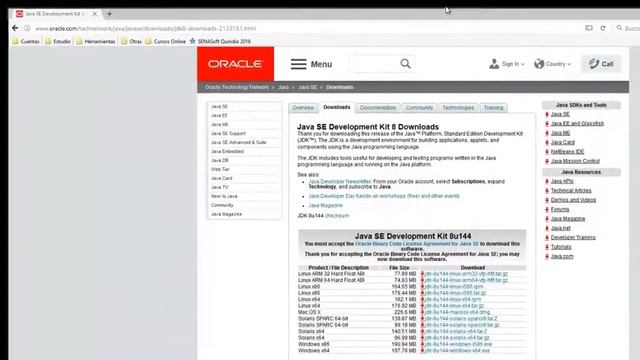Open Java DB in left navigation
This screenshot has width=640, height=360.
coord(220,160)
